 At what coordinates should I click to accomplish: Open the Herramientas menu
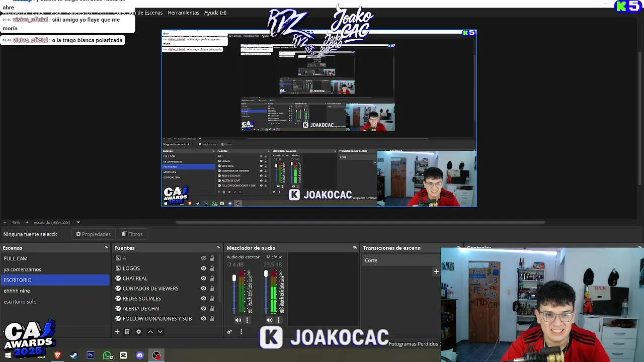pos(183,13)
